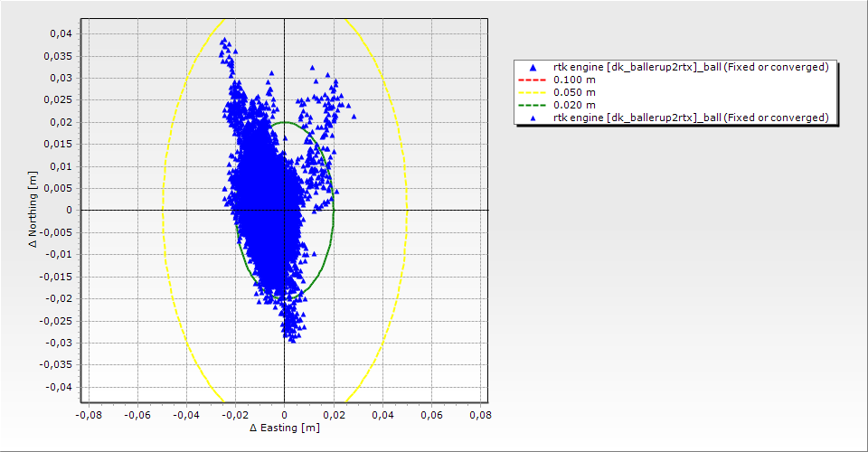
Task: Click the 0,005 Northing axis label
Action: pyautogui.click(x=59, y=188)
